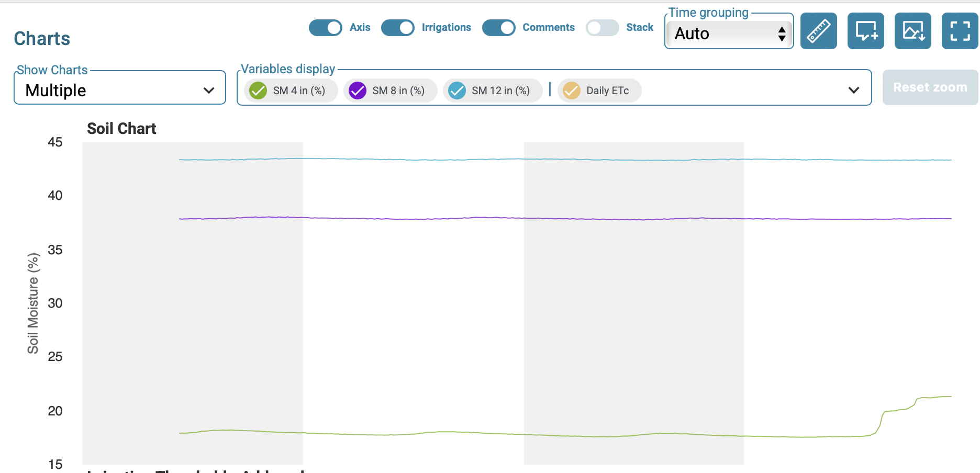The image size is (980, 473).
Task: Open the Time grouping Auto selector
Action: pos(729,34)
